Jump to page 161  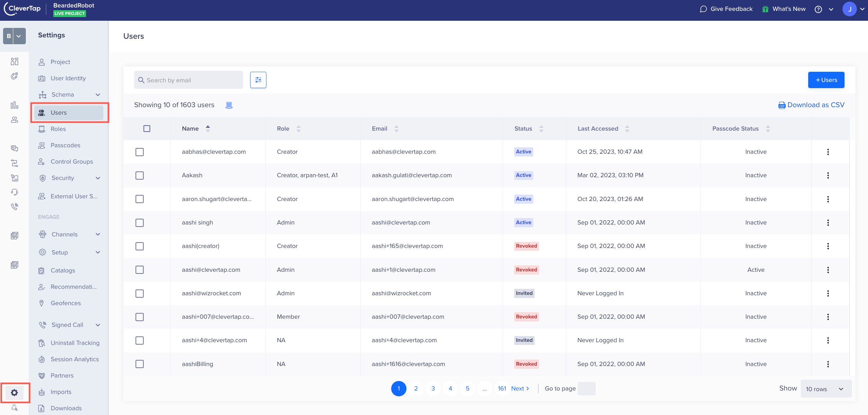(502, 388)
